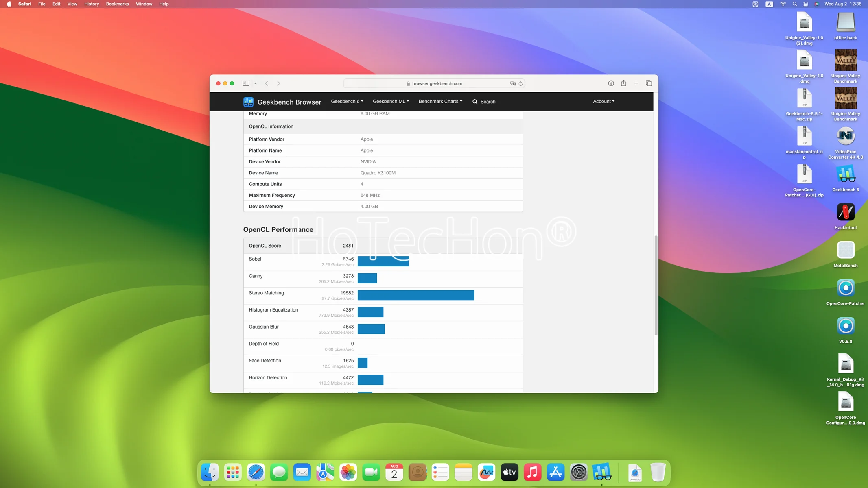Click the Gaussian Blur score 4643

click(348, 327)
